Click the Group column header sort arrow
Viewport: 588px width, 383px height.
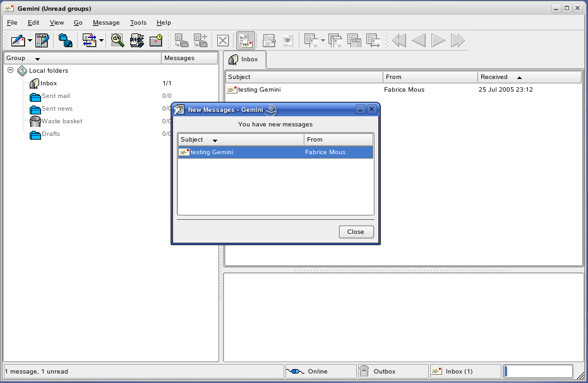(37, 59)
